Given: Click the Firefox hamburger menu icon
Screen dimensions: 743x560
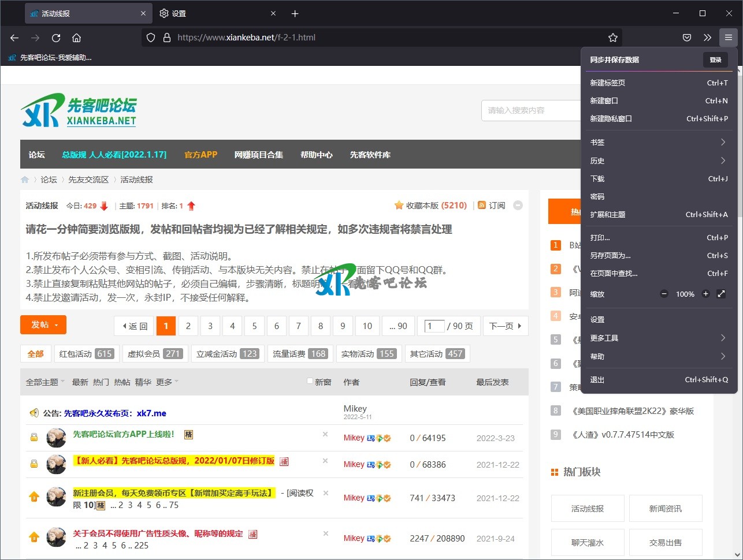Looking at the screenshot, I should point(728,38).
